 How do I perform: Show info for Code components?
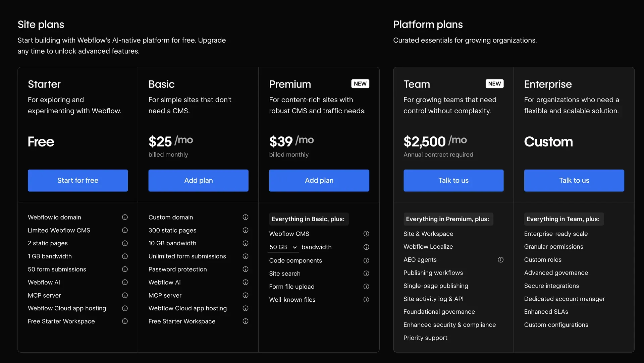[366, 260]
